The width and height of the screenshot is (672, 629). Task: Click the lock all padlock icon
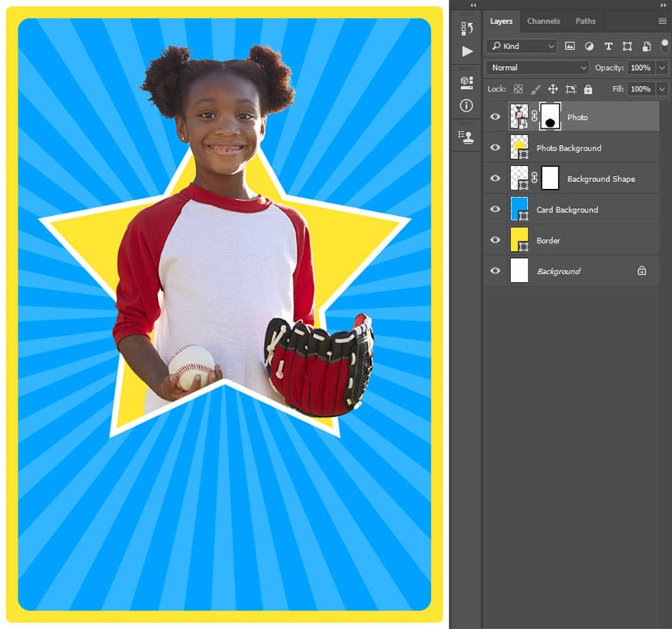(588, 89)
